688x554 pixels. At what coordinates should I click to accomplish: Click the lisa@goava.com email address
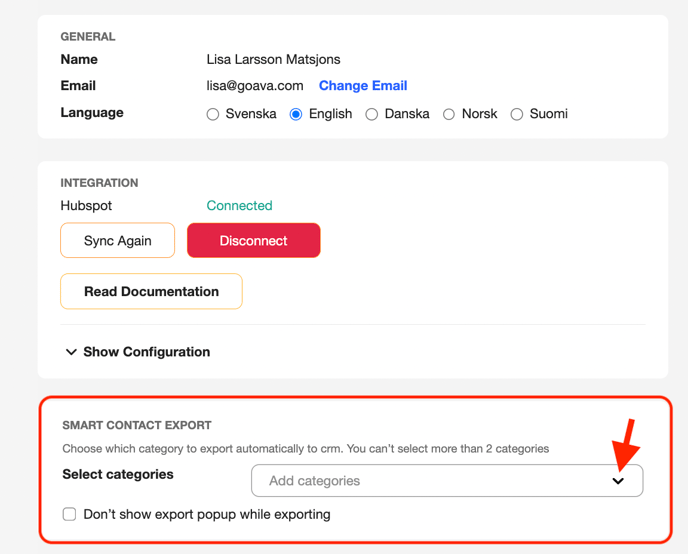(255, 86)
